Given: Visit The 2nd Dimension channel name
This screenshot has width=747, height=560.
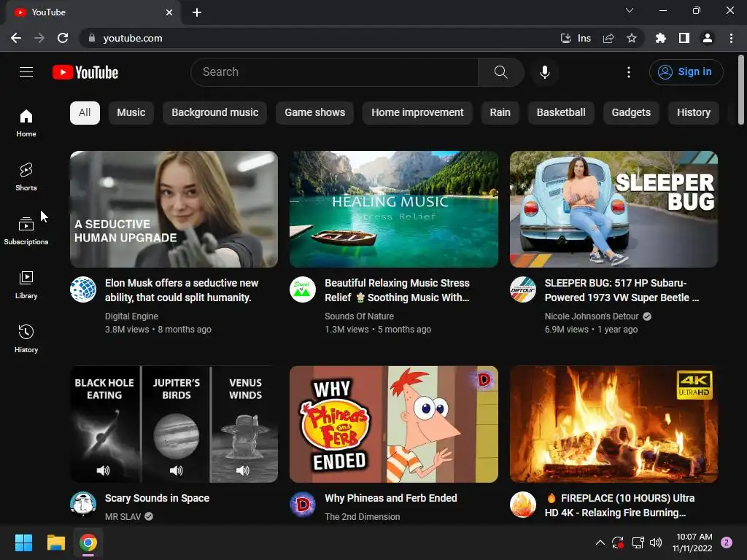Looking at the screenshot, I should click(363, 517).
